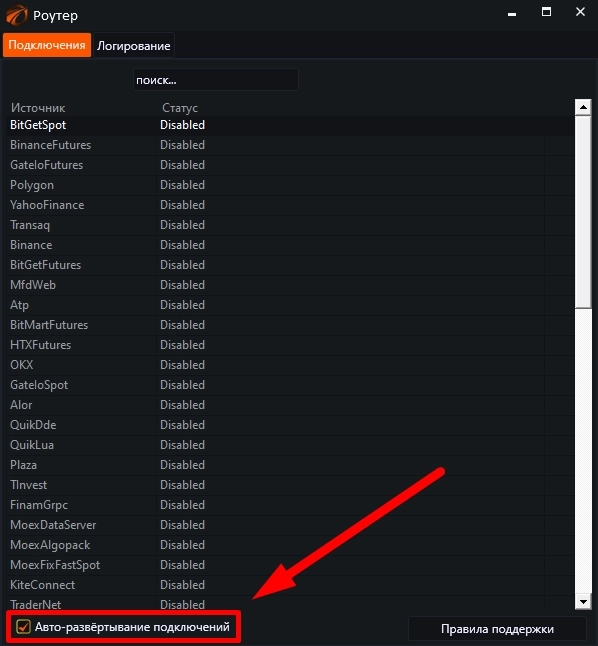Screen dimensions: 598x646
Task: Select the MoexDataServer source row
Action: pos(290,525)
